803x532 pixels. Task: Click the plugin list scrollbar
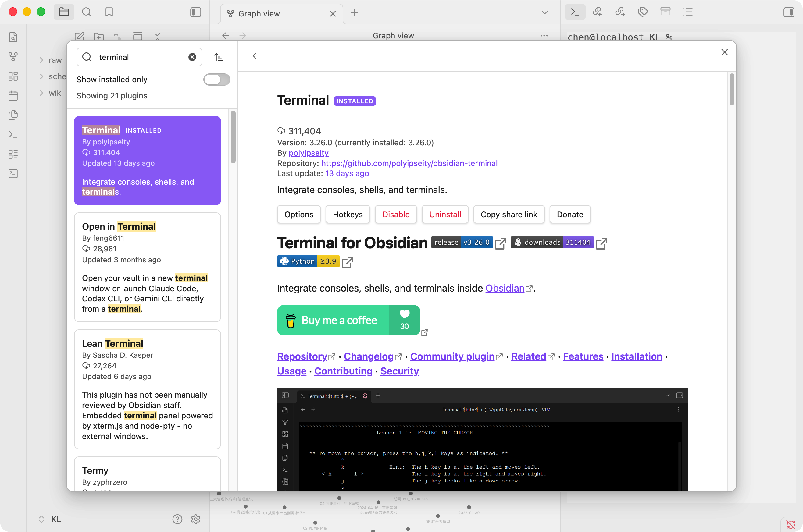233,137
